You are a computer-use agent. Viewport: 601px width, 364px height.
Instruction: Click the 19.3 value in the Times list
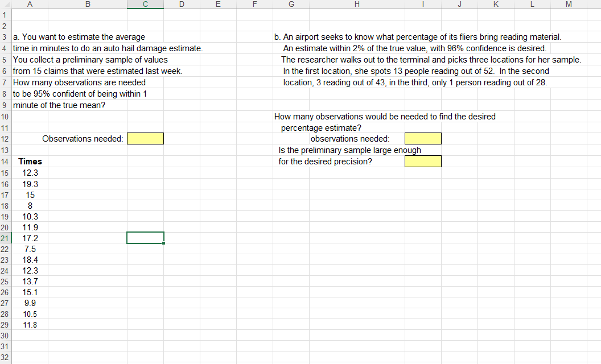[30, 184]
